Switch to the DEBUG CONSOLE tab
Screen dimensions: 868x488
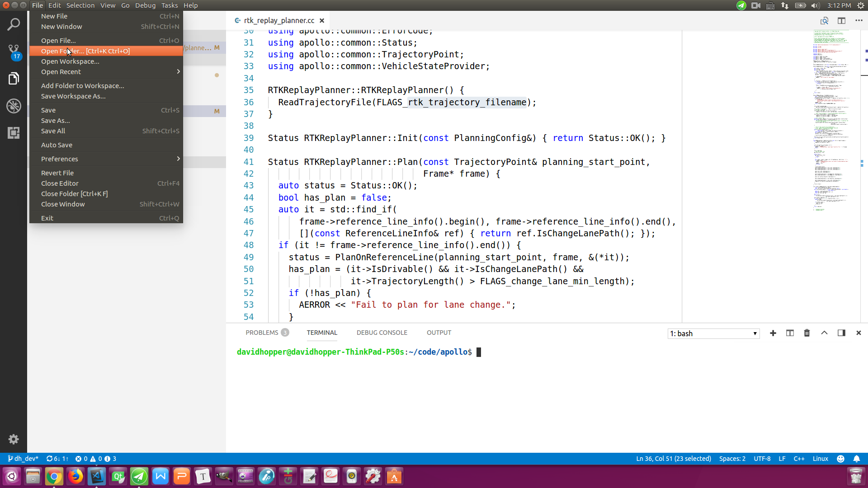[382, 333]
